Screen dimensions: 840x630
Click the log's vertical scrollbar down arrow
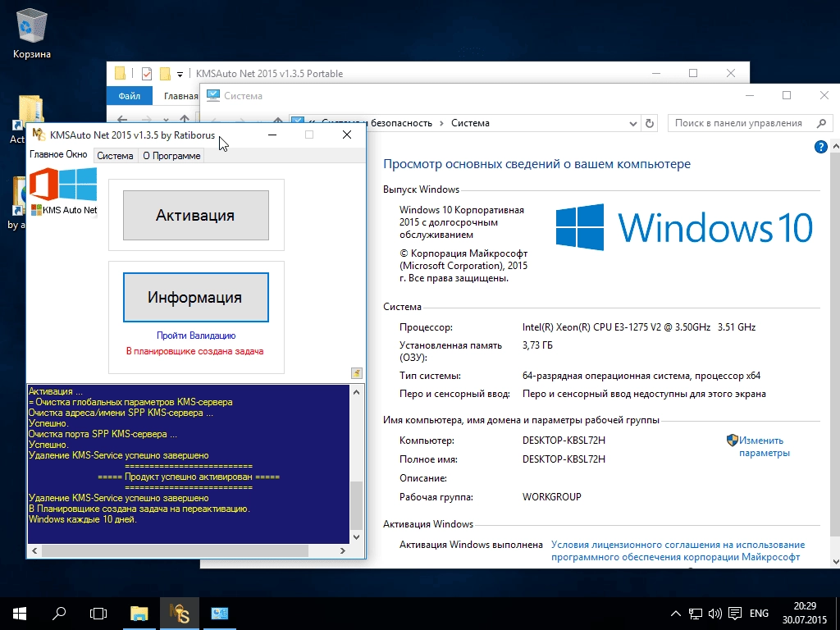pyautogui.click(x=357, y=536)
